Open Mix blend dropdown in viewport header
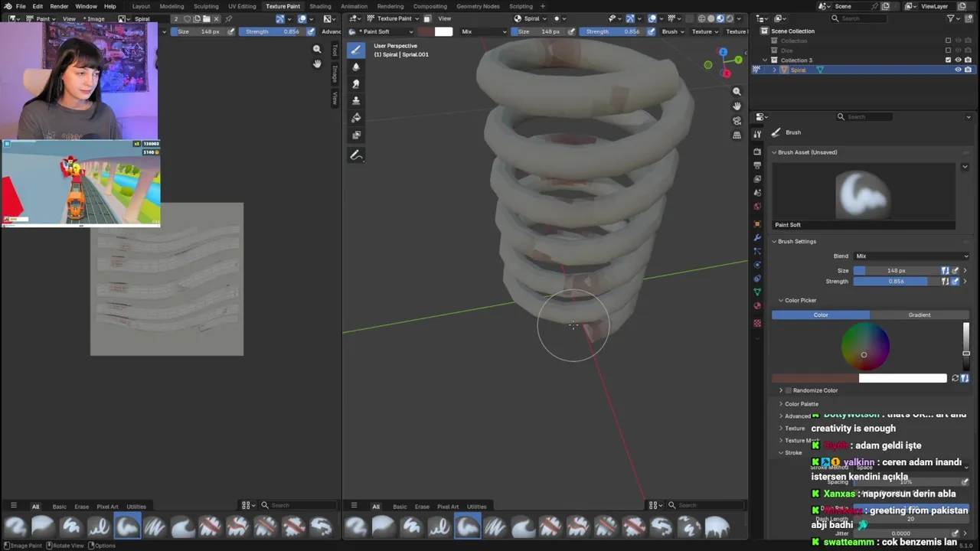980x551 pixels. click(483, 31)
